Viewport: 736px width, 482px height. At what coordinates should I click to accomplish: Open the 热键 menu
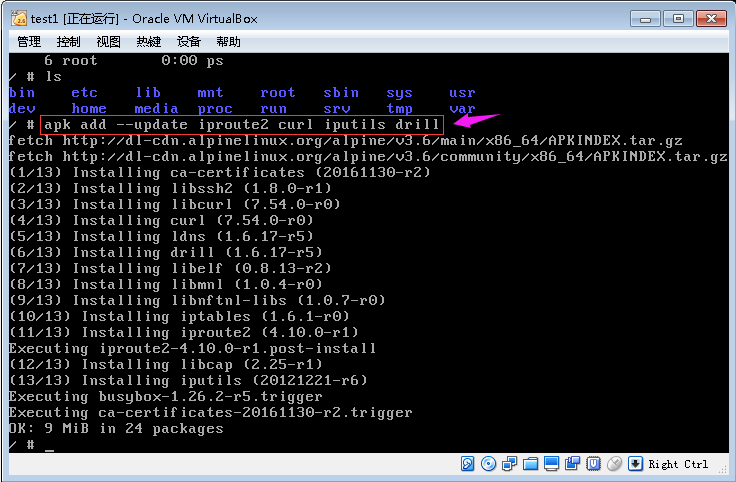coord(148,42)
